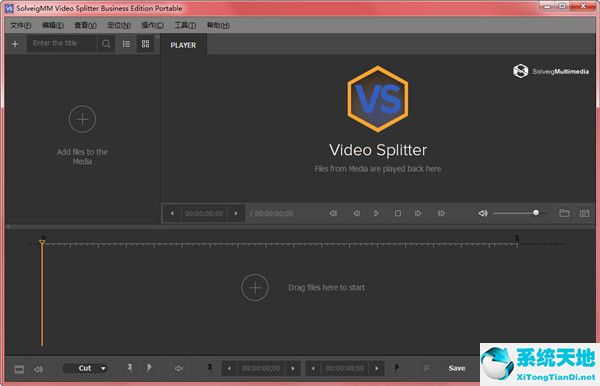Select the PLAYER tab
The width and height of the screenshot is (600, 386).
click(x=183, y=45)
